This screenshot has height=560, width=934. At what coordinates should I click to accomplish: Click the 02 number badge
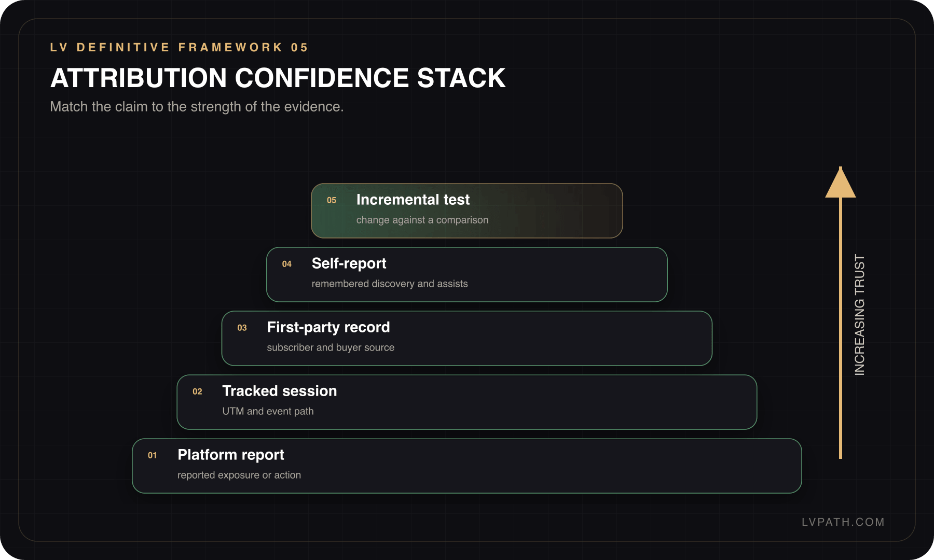[x=198, y=391]
